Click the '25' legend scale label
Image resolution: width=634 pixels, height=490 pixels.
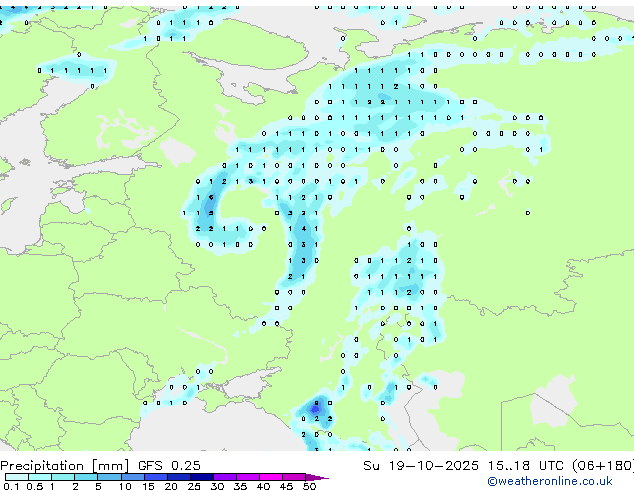(194, 486)
